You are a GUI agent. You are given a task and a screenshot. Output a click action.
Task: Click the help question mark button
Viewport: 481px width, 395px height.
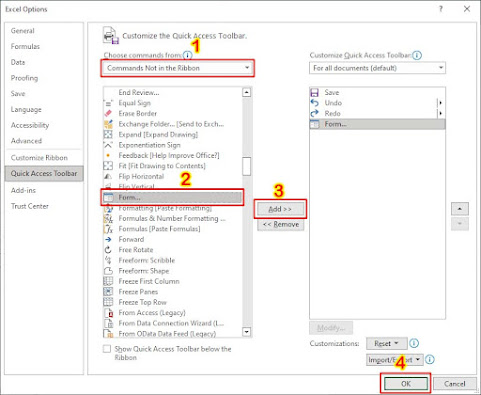click(441, 9)
